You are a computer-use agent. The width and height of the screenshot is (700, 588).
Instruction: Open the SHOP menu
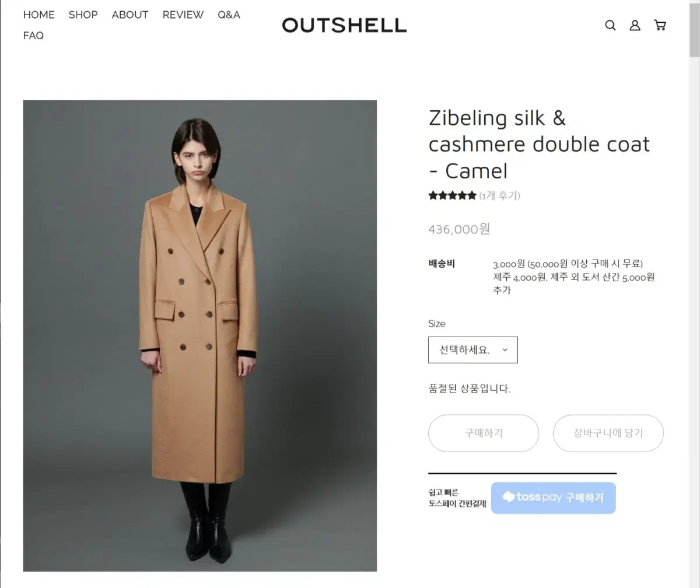[83, 15]
